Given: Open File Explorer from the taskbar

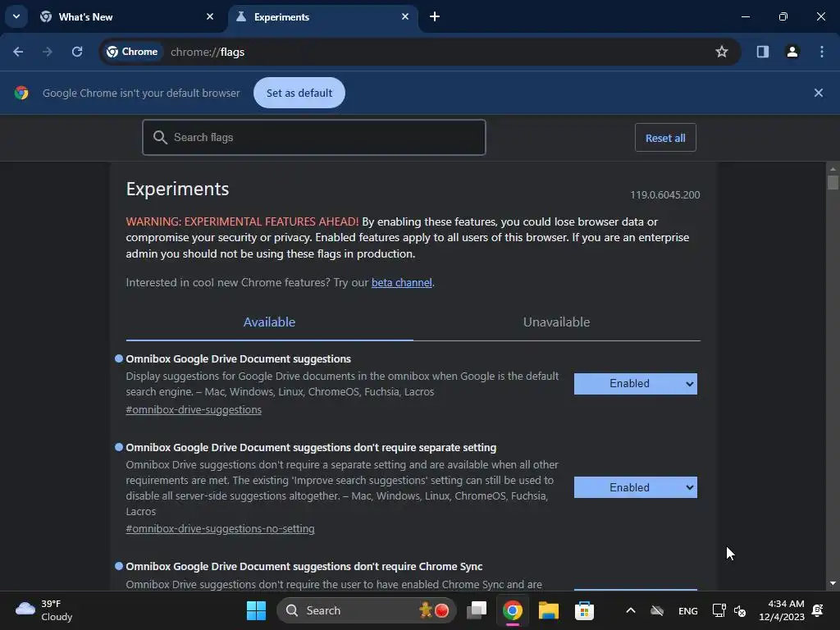Looking at the screenshot, I should point(548,610).
